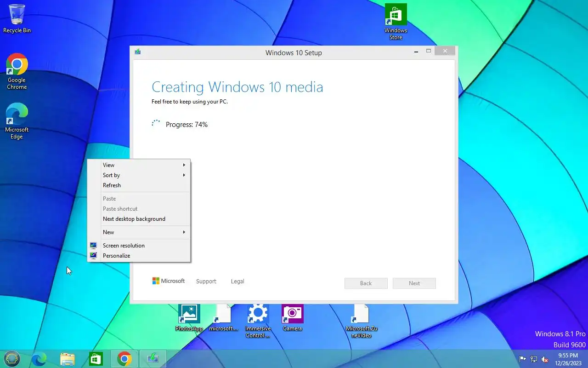The width and height of the screenshot is (588, 368).
Task: Open the Camera desktop shortcut
Action: point(292,317)
